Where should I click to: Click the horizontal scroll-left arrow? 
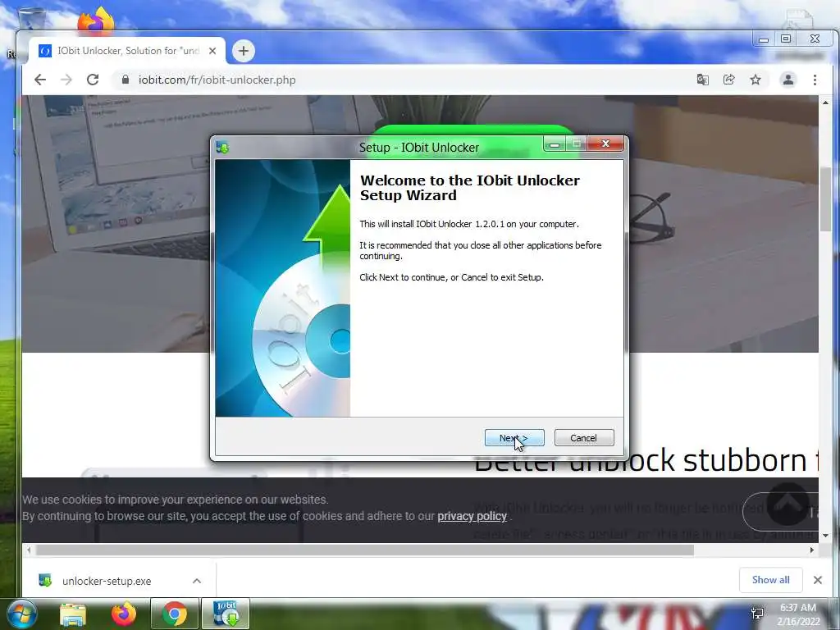29,550
